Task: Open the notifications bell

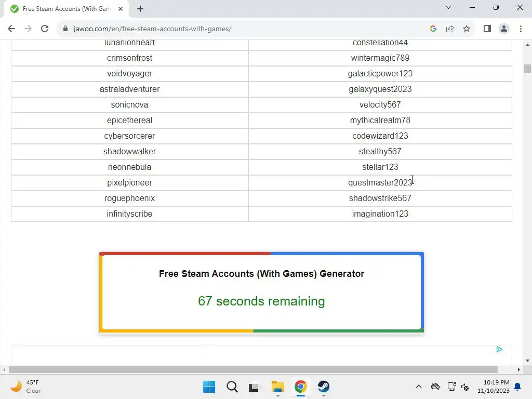Action: 518,387
